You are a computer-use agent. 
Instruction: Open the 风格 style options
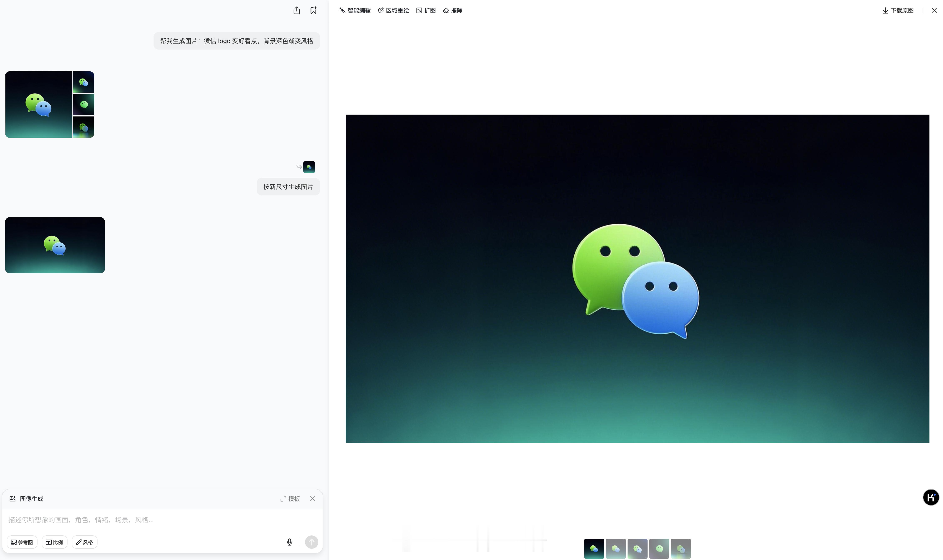pos(85,542)
